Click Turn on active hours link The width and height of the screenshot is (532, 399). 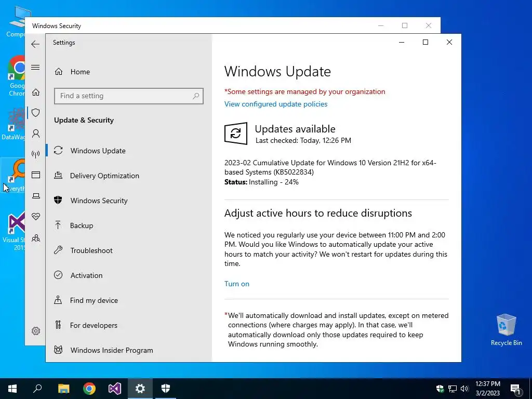pos(237,284)
